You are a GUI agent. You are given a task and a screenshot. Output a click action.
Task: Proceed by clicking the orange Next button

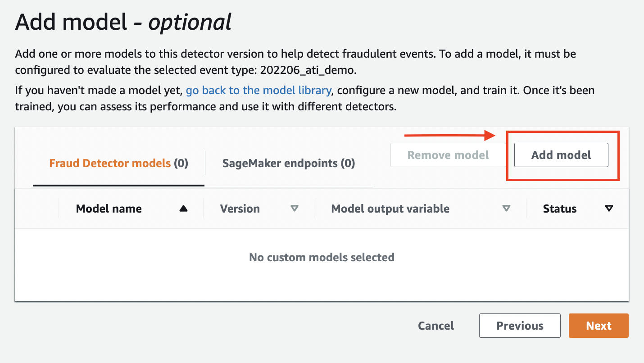point(599,326)
